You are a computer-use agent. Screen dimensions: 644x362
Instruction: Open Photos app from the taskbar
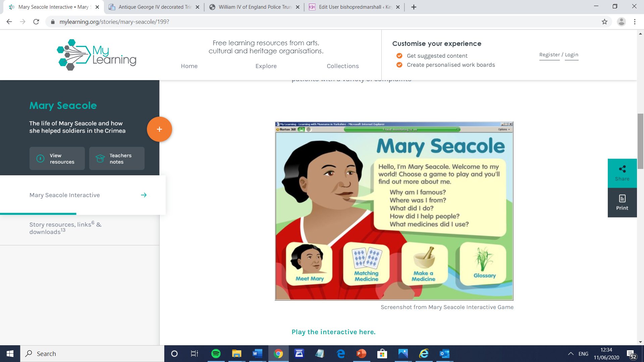click(403, 354)
